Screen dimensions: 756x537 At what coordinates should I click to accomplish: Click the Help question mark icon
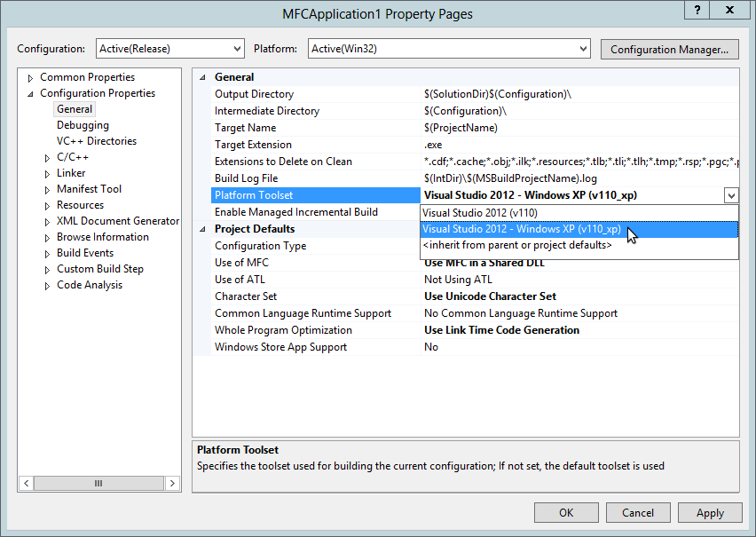click(x=697, y=10)
